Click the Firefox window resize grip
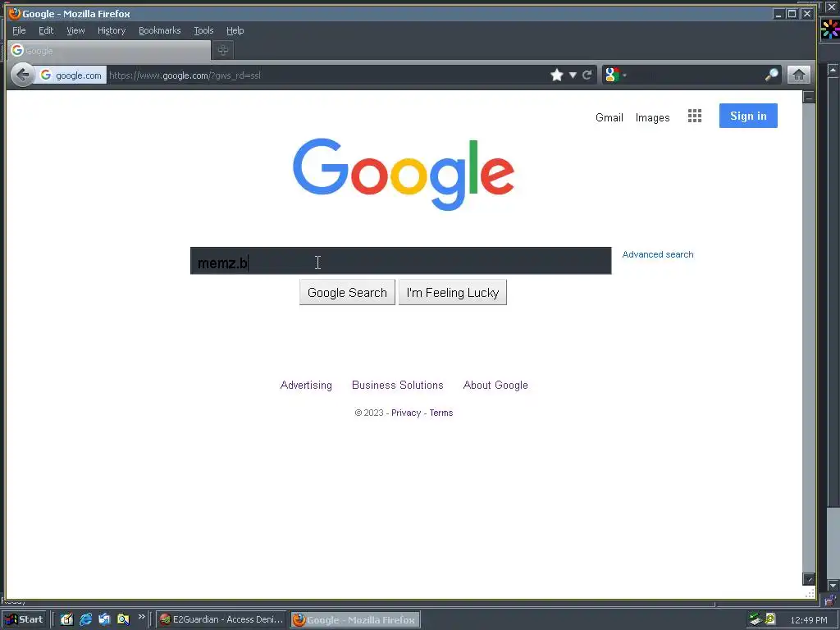The image size is (840, 630). pyautogui.click(x=810, y=593)
